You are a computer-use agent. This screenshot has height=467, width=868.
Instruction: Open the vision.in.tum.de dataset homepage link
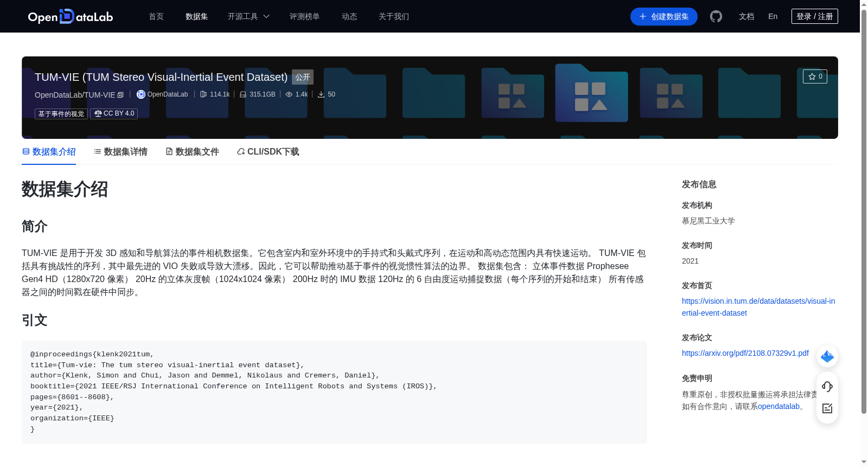click(x=758, y=307)
